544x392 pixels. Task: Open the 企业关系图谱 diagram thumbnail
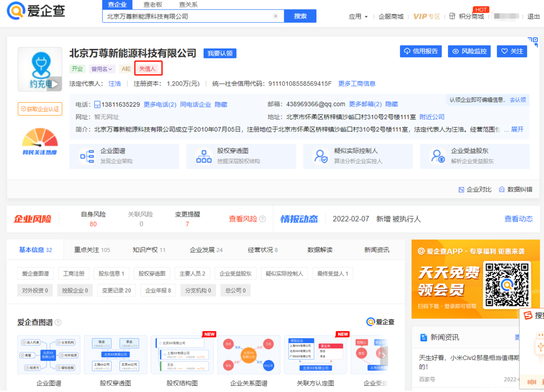248,355
